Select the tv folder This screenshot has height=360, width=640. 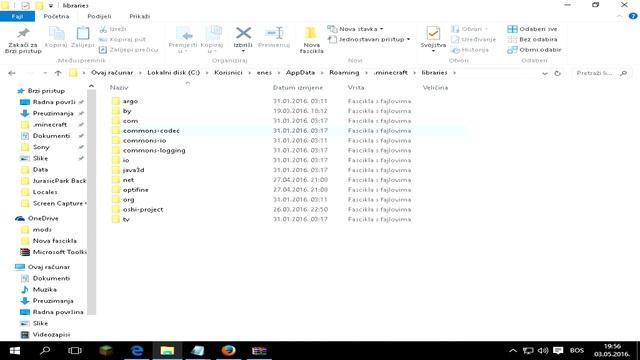(x=126, y=219)
